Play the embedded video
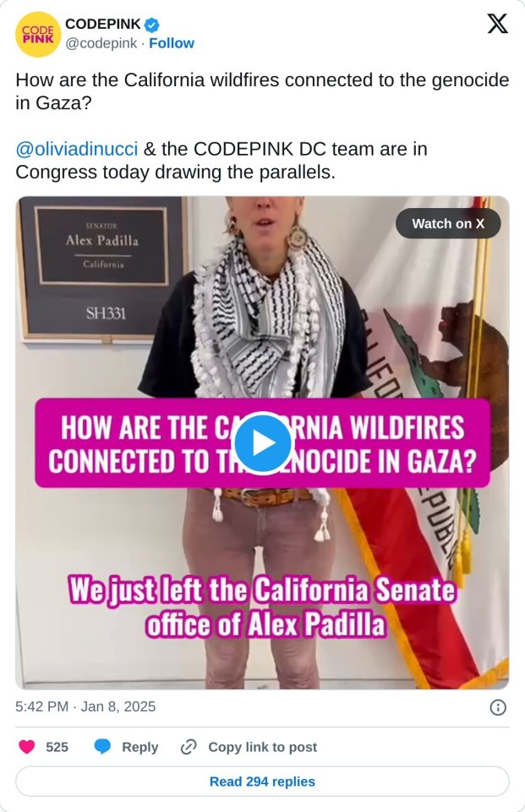Screen dimensions: 525x812 coord(262,443)
